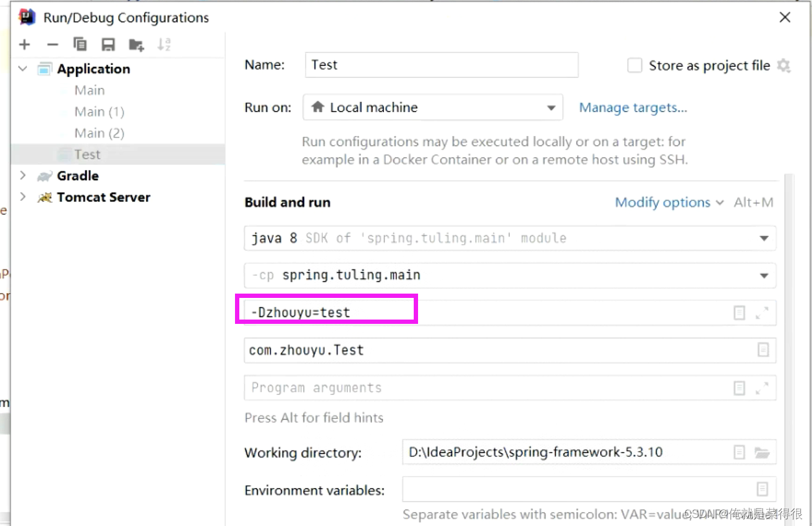Screen dimensions: 812x526
Task: Expand the Tomcat Server node
Action: coord(23,197)
